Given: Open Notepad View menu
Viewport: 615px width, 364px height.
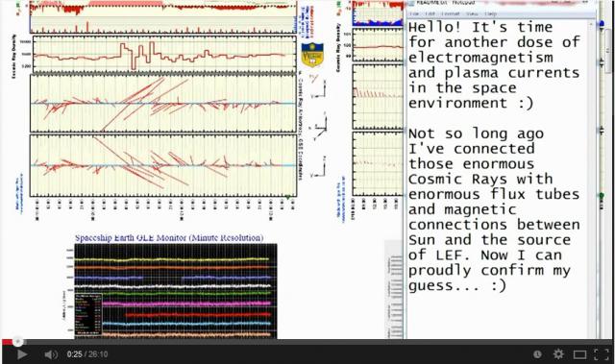Looking at the screenshot, I should coord(472,13).
